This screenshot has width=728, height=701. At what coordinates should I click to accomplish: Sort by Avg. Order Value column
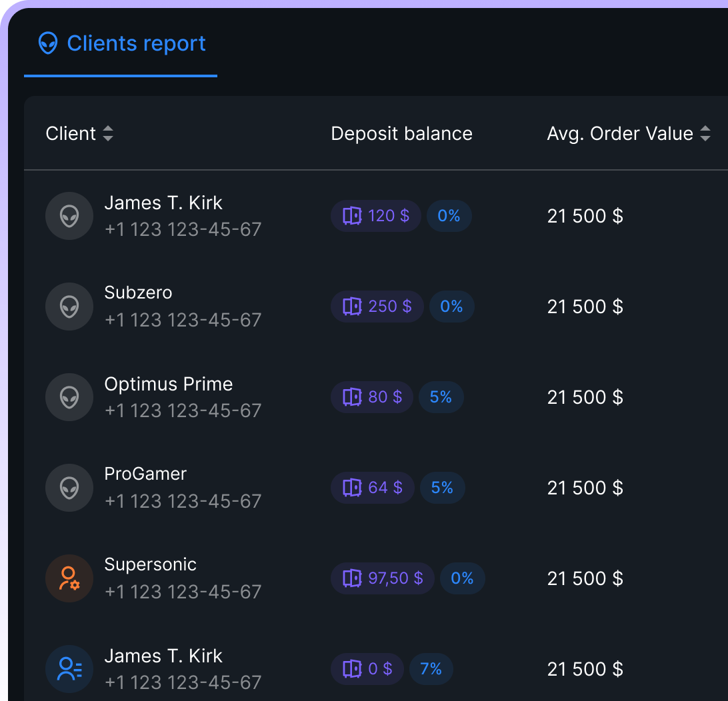(x=705, y=134)
